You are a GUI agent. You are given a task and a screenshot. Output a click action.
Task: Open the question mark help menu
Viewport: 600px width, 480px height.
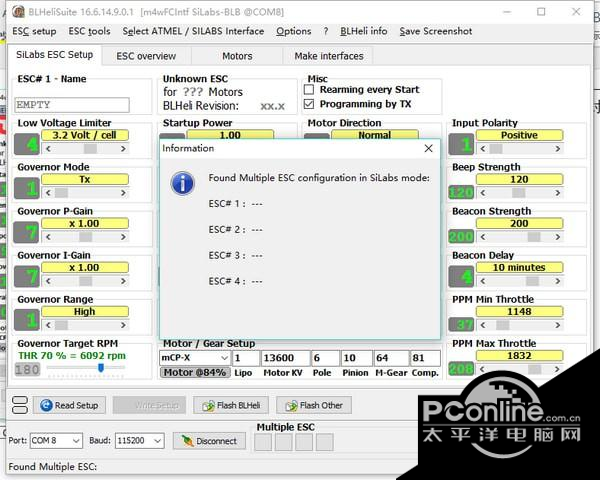[x=326, y=31]
